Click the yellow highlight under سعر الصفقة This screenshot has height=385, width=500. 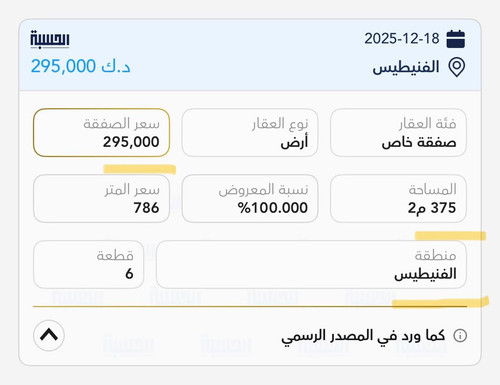[x=139, y=169]
